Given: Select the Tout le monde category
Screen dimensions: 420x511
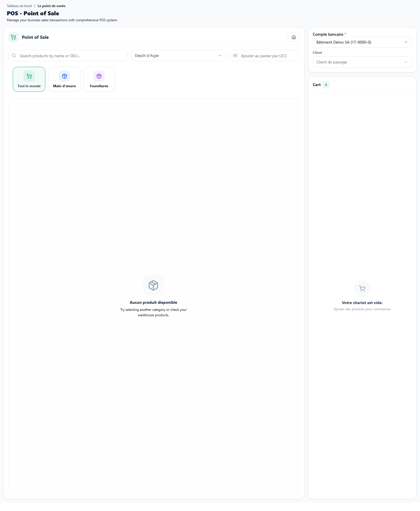Looking at the screenshot, I should [29, 79].
